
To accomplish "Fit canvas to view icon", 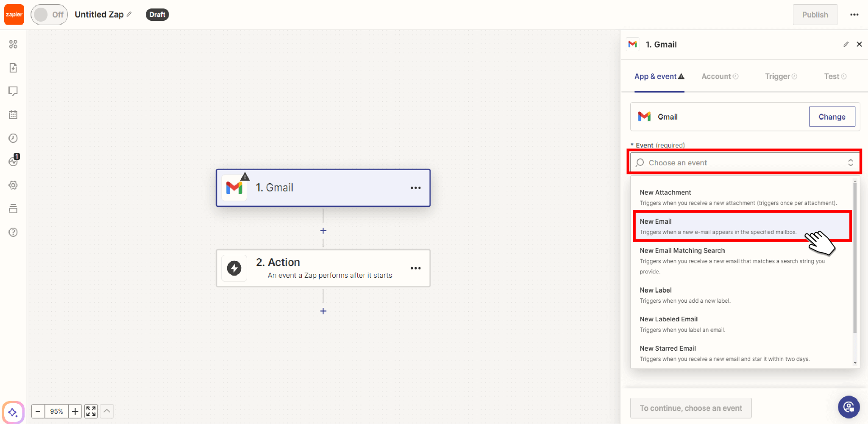I will coord(91,411).
